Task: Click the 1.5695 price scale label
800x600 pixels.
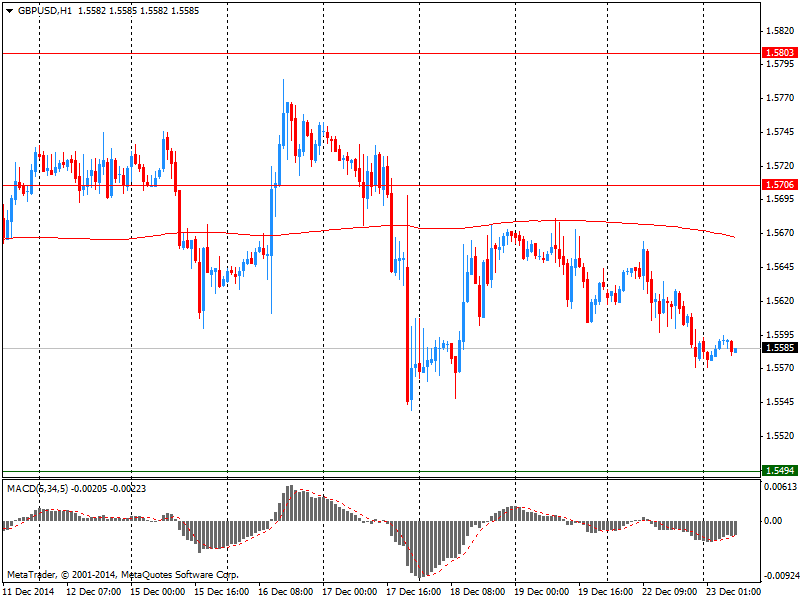Action: click(780, 198)
